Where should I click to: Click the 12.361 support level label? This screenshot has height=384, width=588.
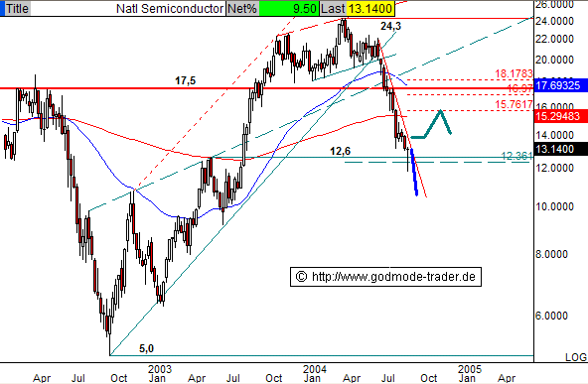coord(516,156)
